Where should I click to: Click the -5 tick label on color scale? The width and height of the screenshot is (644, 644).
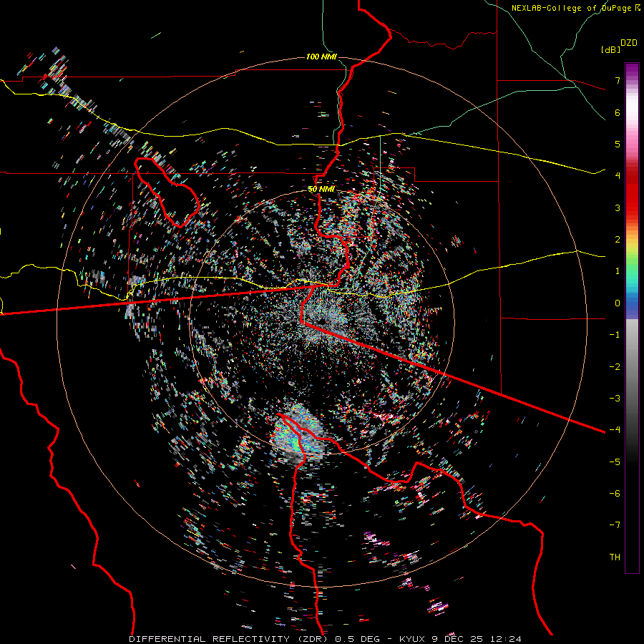click(x=615, y=462)
